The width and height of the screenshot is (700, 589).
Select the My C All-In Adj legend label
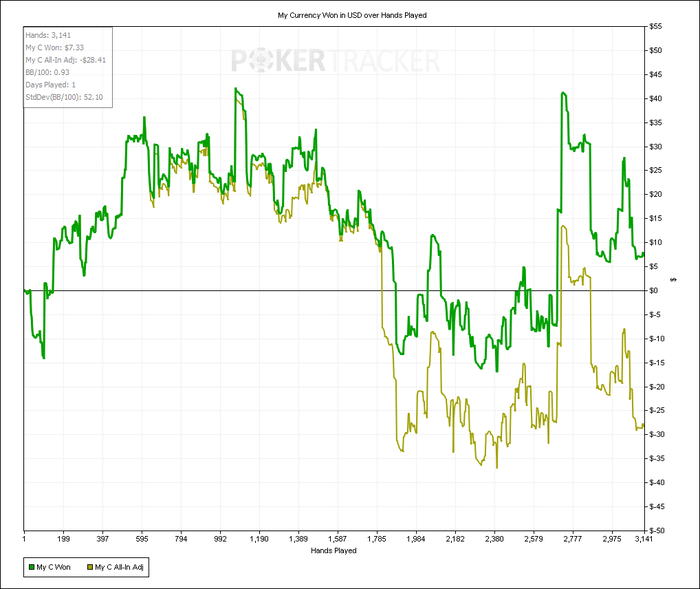point(119,567)
